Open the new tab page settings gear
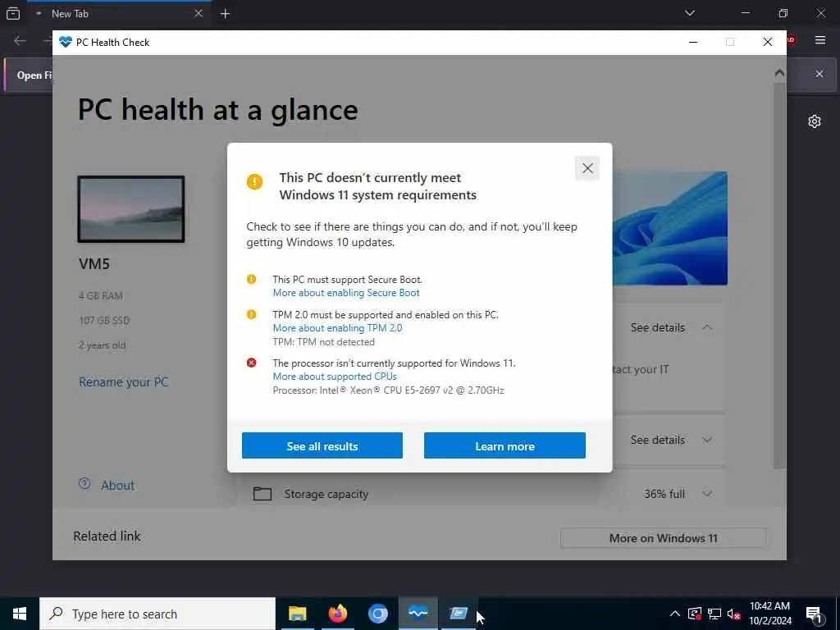 tap(815, 121)
